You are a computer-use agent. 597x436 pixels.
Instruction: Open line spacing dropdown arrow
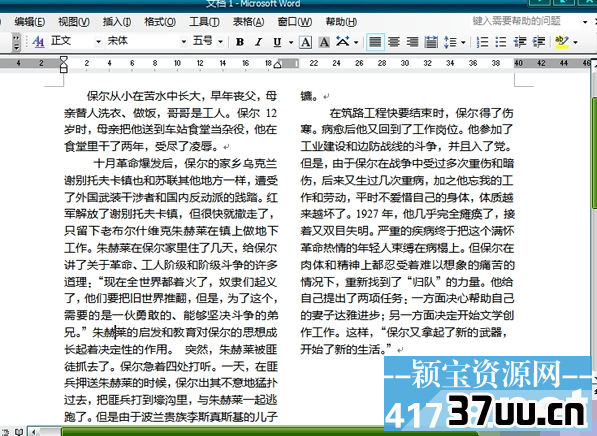click(x=463, y=42)
